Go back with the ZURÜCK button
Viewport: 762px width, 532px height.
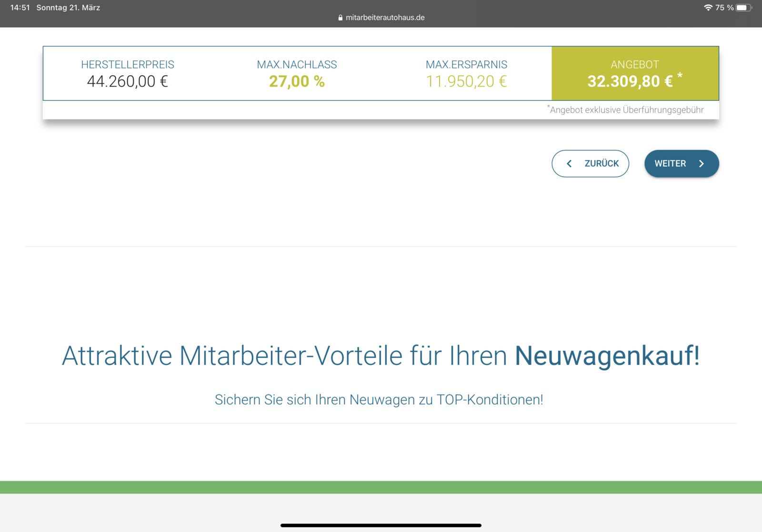click(590, 164)
